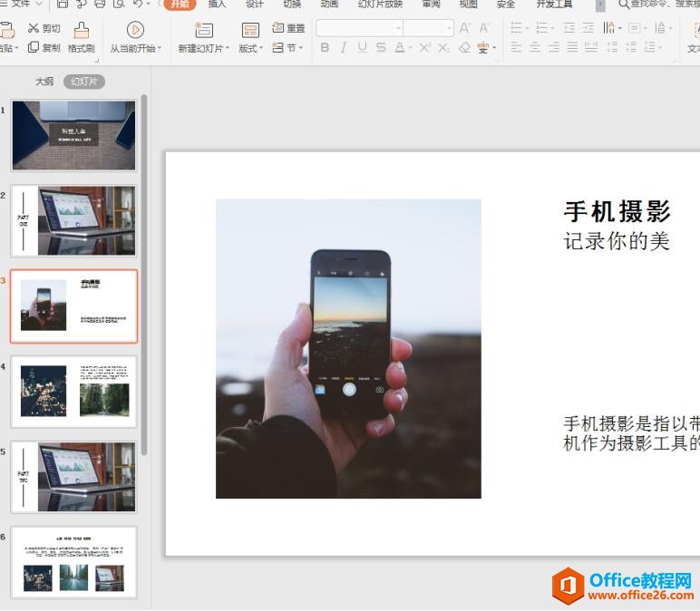The image size is (700, 611).
Task: Align text left
Action: (x=516, y=47)
